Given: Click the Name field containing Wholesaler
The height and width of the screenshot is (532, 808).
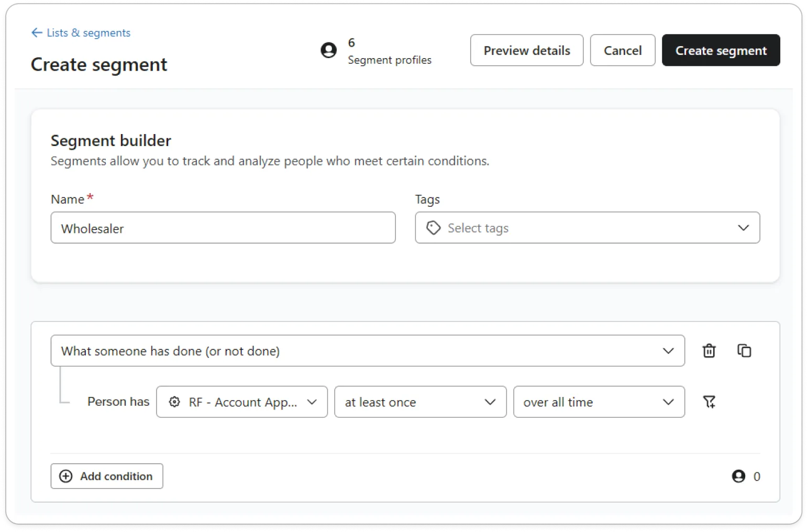Looking at the screenshot, I should coord(223,228).
